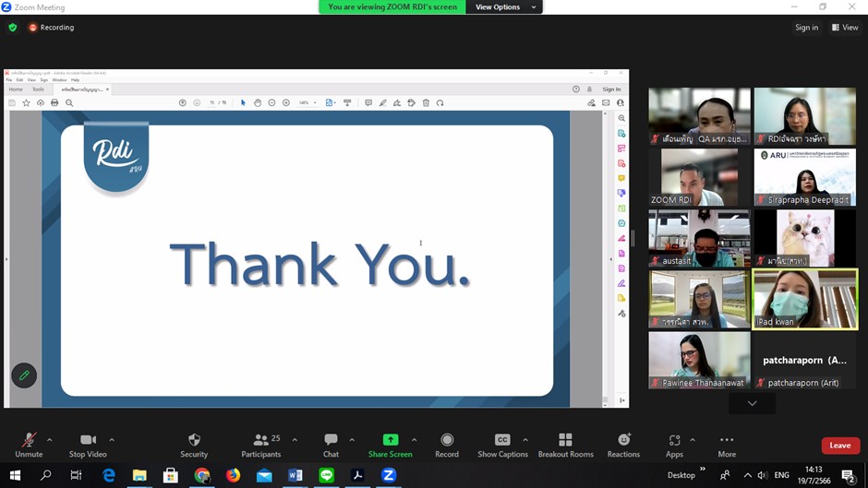Open the Participants panel
Screen dimensions: 868x488
coord(260,446)
